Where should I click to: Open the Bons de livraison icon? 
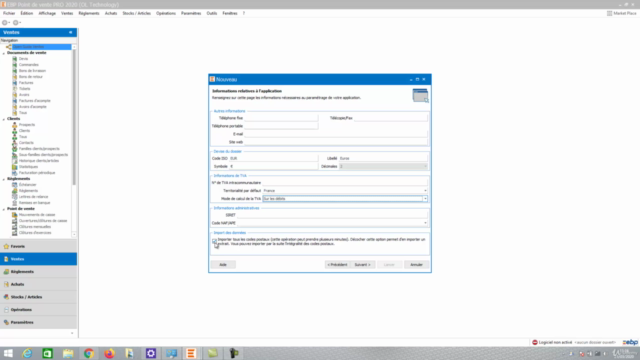[x=15, y=71]
